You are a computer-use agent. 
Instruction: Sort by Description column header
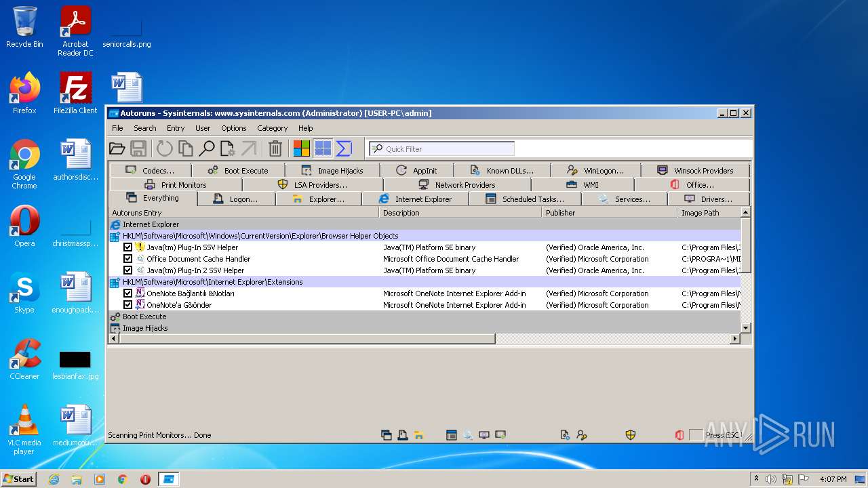click(460, 213)
